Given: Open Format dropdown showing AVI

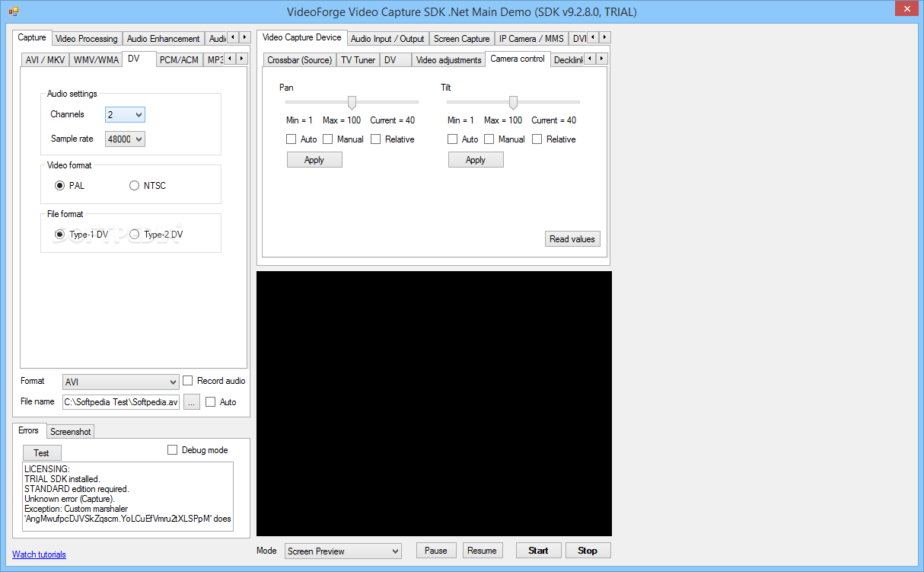Looking at the screenshot, I should coord(120,382).
